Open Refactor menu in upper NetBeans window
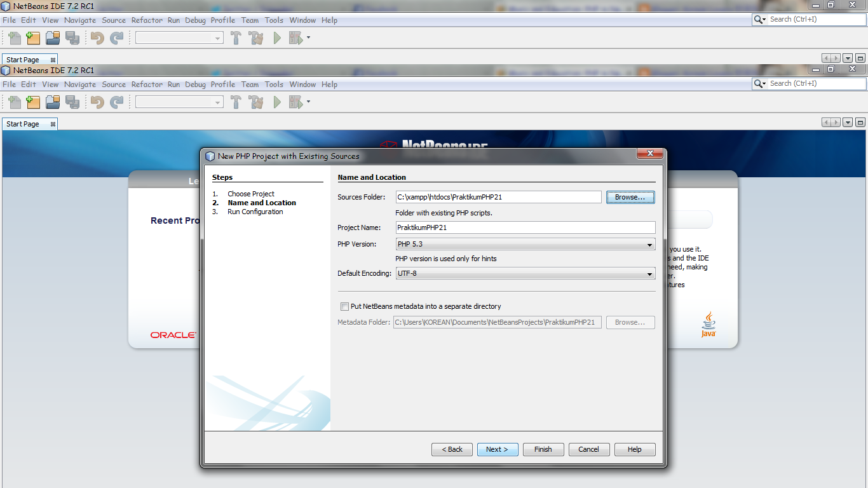 (x=147, y=20)
